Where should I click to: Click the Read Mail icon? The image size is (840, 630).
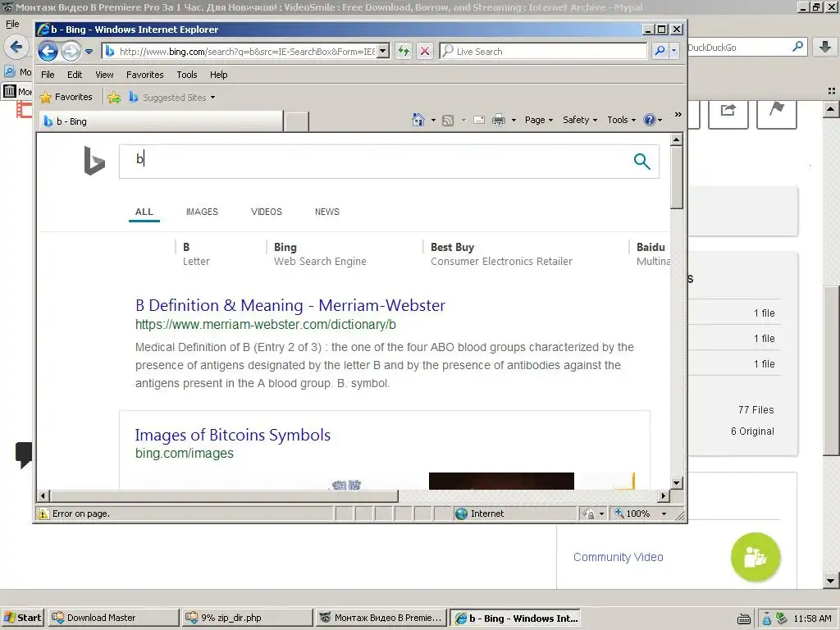(x=479, y=120)
